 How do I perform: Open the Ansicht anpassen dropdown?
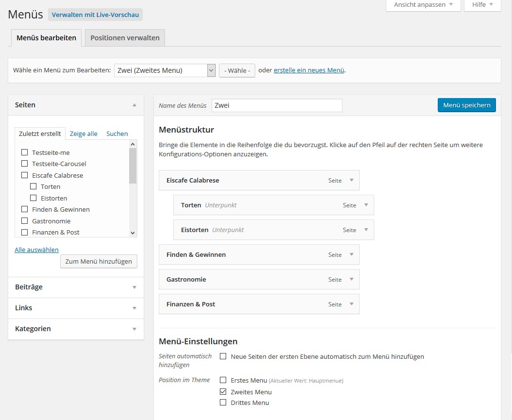point(423,5)
